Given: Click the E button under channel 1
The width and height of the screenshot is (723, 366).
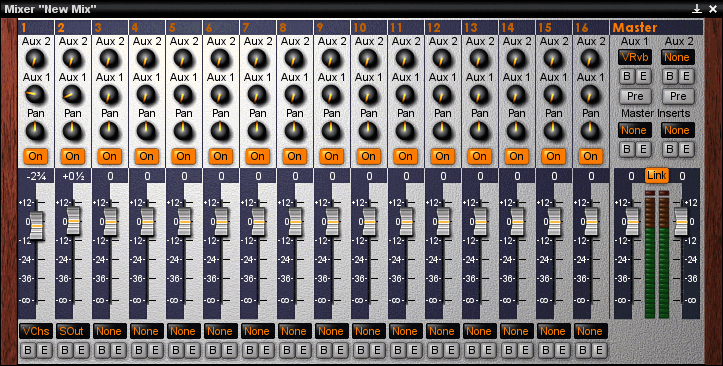Looking at the screenshot, I should pyautogui.click(x=44, y=350).
